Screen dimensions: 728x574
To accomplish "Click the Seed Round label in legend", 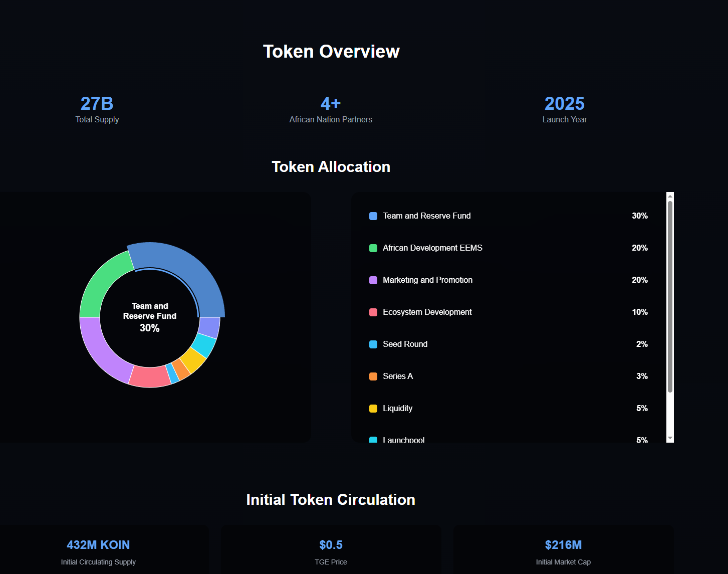I will [x=405, y=344].
